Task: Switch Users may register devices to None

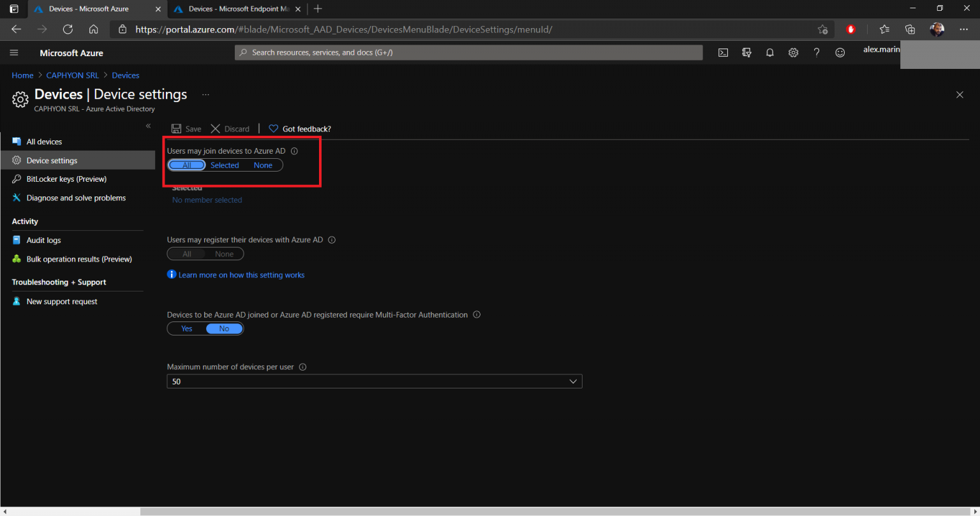Action: tap(225, 253)
